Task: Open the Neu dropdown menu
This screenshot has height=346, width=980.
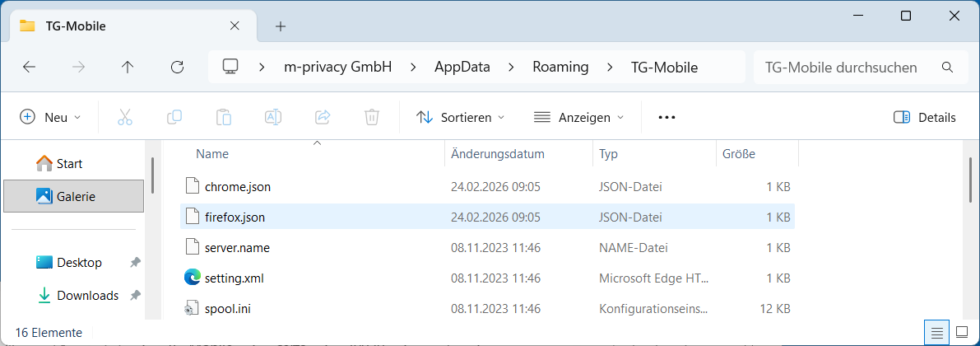Action: click(51, 117)
